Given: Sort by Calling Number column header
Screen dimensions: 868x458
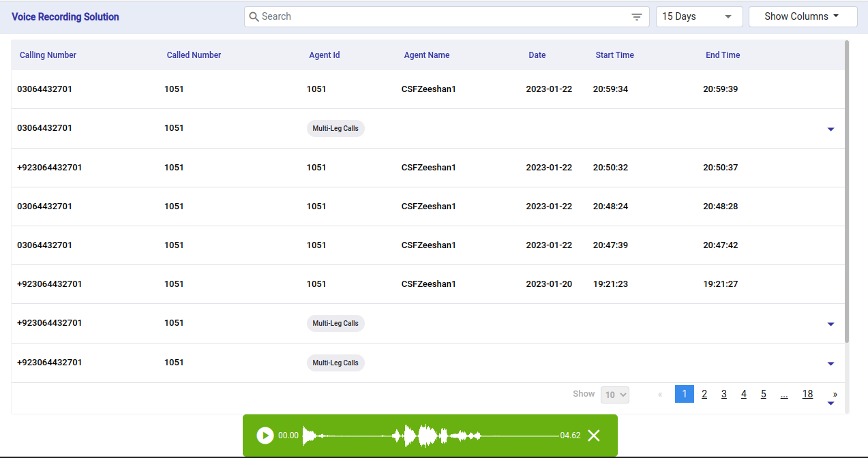Looking at the screenshot, I should pos(48,55).
